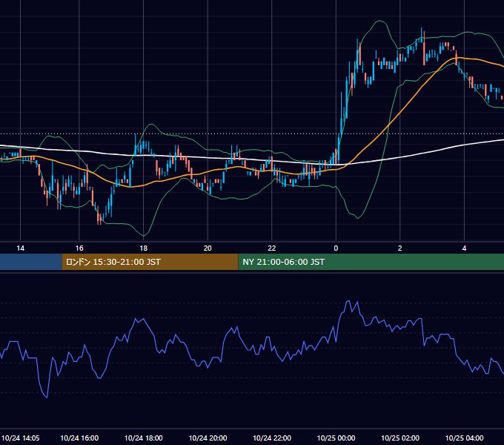Click the hour label 2 on price chart axis
Screen dimensions: 504x445
tap(399, 248)
